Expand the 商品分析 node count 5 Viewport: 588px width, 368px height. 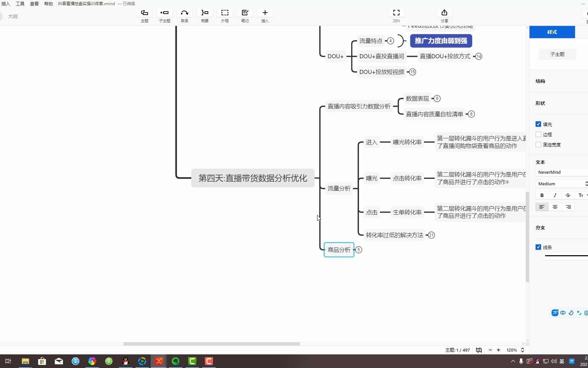click(x=359, y=250)
